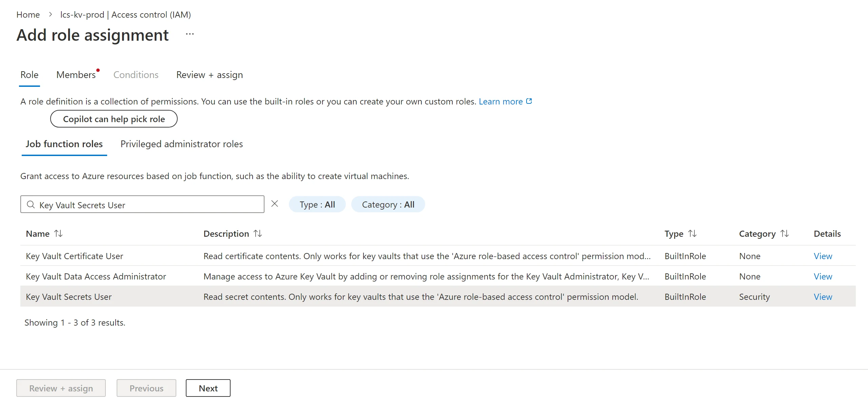Click into the role search input field
The height and width of the screenshot is (407, 868).
[x=142, y=205]
